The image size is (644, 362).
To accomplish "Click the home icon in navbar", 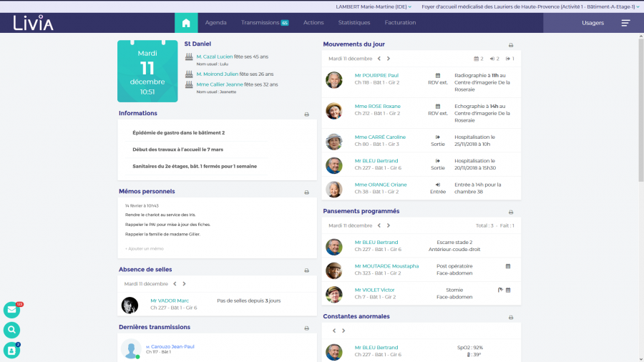I will 186,23.
